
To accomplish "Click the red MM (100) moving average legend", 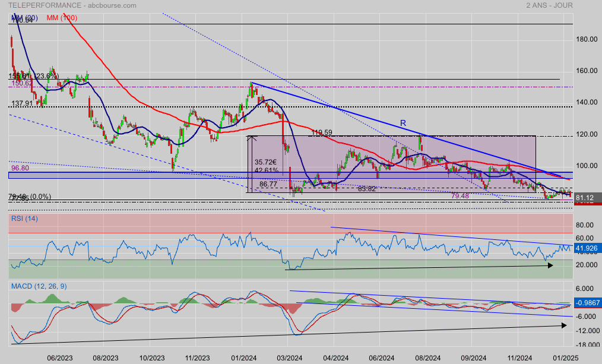I will pos(62,18).
